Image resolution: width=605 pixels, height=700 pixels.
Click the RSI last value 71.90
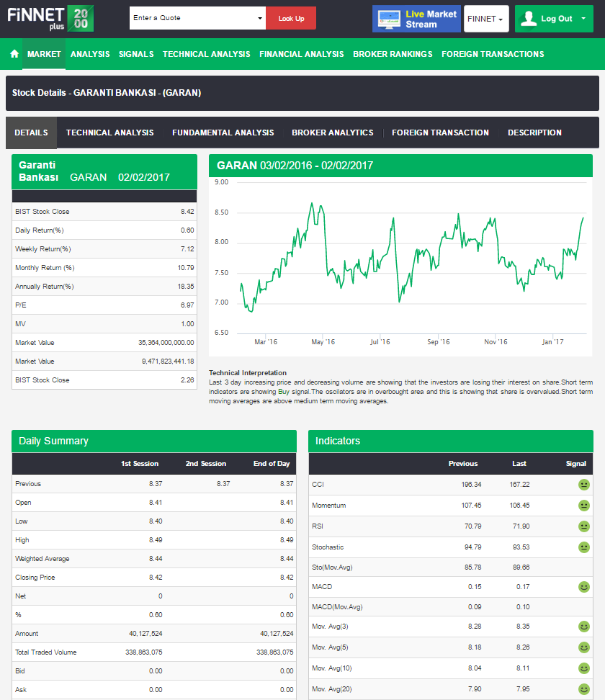coord(521,526)
